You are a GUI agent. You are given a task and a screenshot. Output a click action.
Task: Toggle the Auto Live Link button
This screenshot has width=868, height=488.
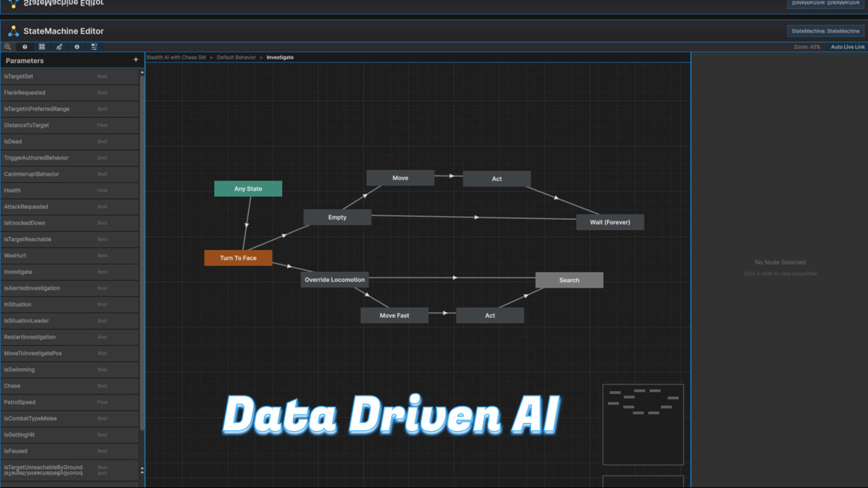(847, 47)
